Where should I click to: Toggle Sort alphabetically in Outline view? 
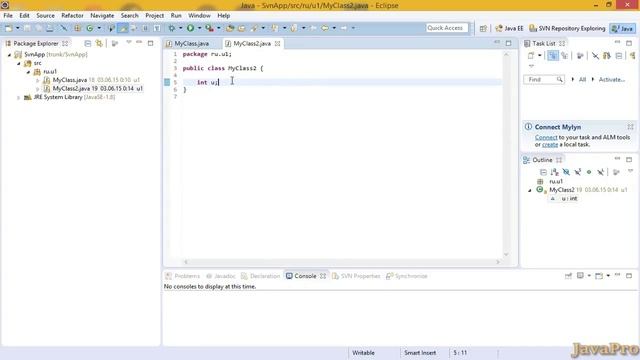coord(554,172)
